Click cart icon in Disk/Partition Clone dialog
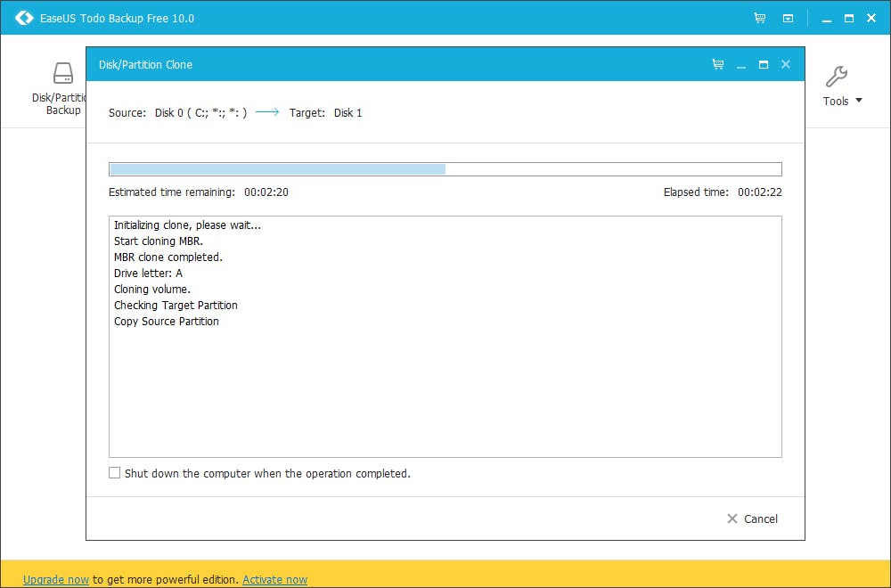 coord(718,64)
